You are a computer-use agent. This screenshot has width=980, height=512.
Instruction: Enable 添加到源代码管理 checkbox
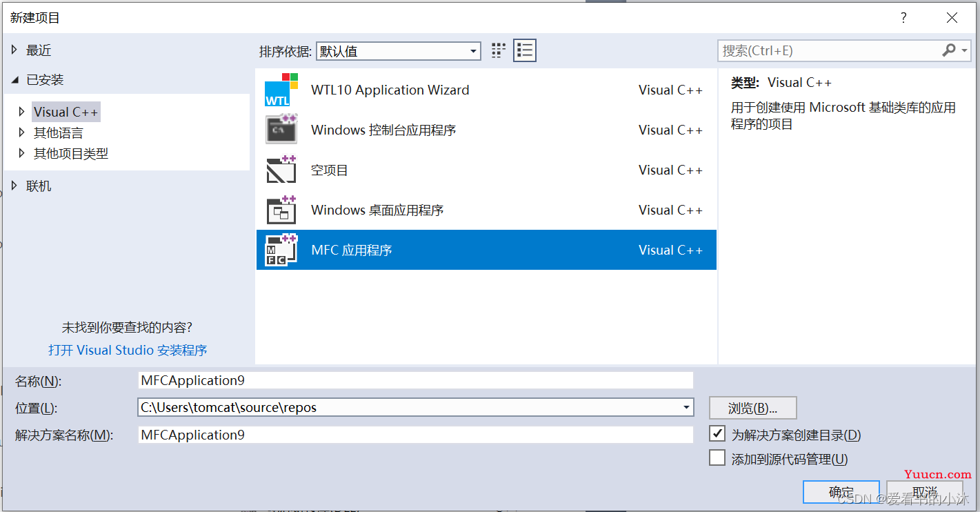718,458
